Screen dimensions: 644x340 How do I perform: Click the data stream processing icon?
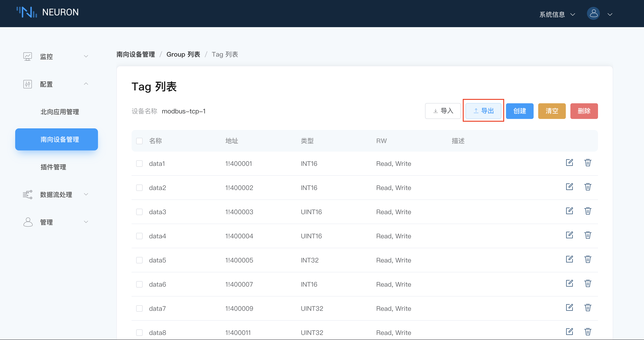point(28,195)
